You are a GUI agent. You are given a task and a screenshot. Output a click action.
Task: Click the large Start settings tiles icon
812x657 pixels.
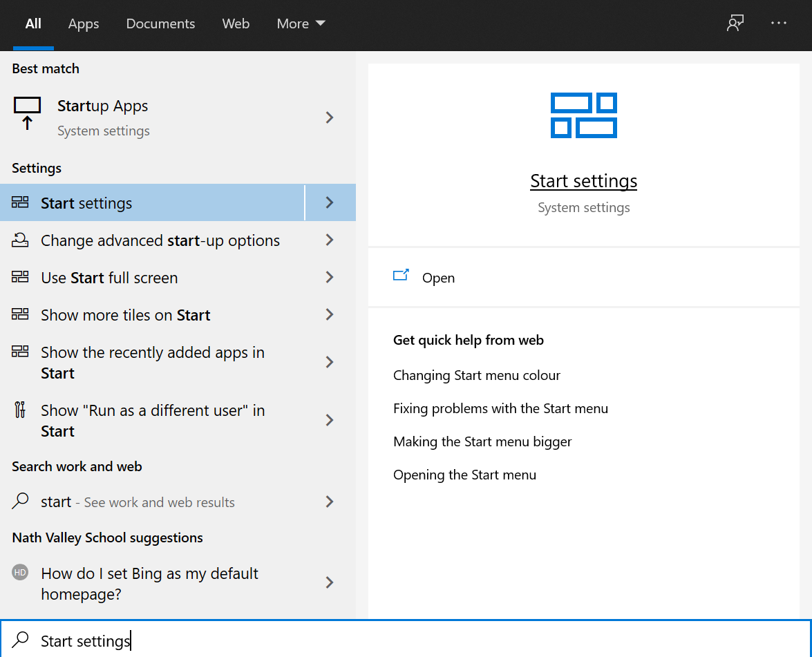click(x=584, y=115)
